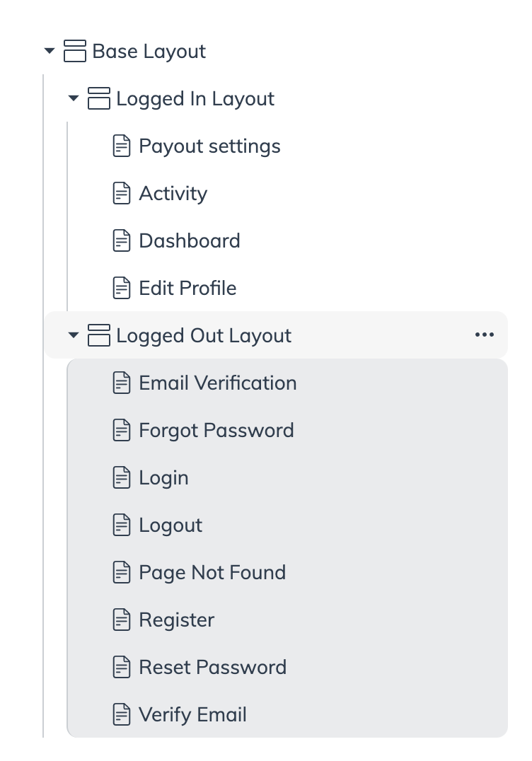Screen dimensions: 532x761
Task: Click the Logged Out Layout layout icon
Action: tap(99, 335)
